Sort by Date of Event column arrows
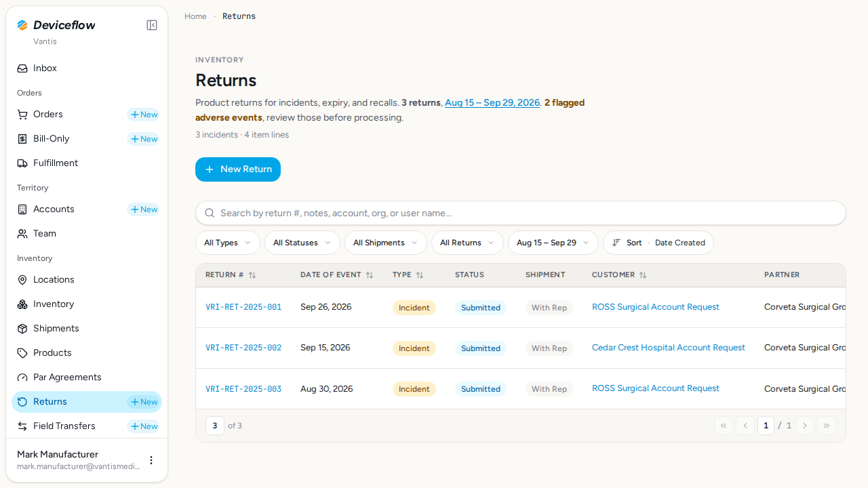This screenshot has width=868, height=488. click(x=370, y=275)
